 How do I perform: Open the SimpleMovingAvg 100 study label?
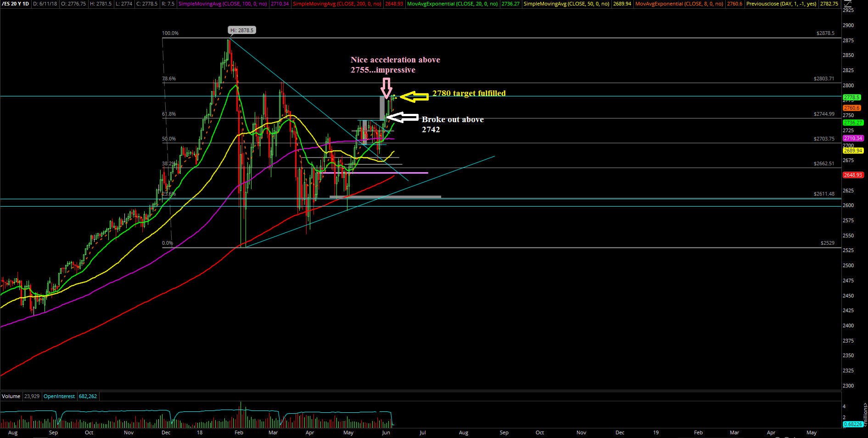pyautogui.click(x=223, y=4)
